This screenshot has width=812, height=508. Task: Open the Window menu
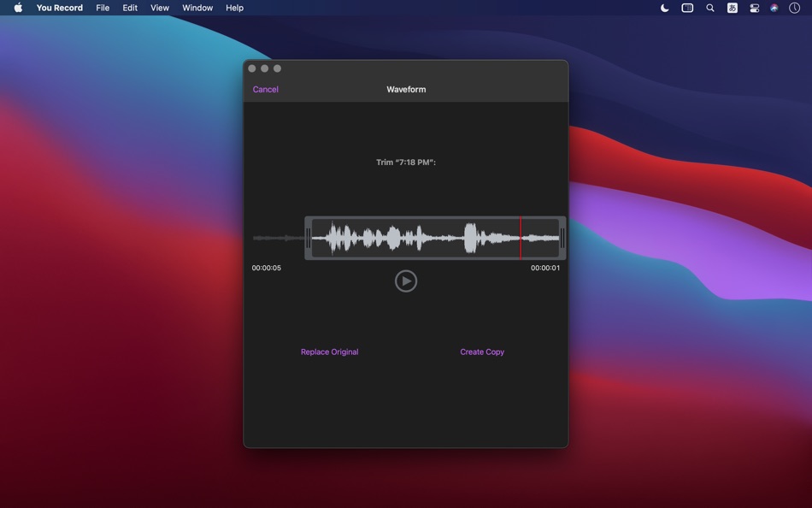(197, 8)
